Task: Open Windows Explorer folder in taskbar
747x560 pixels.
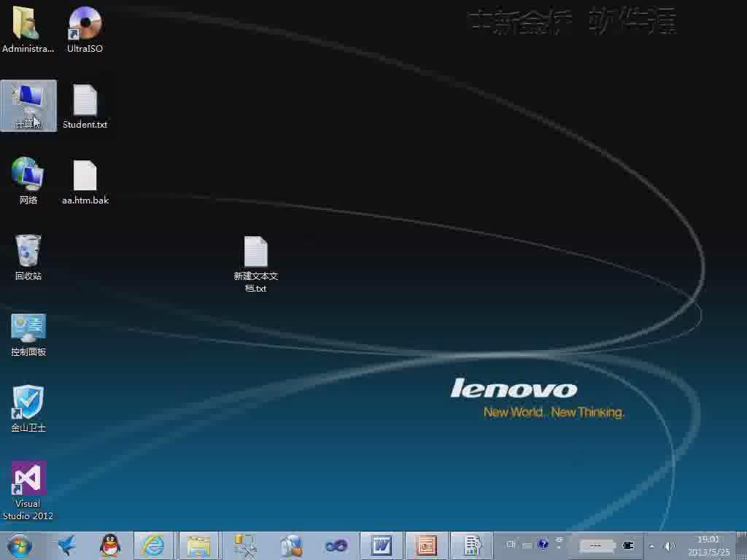Action: tap(198, 545)
